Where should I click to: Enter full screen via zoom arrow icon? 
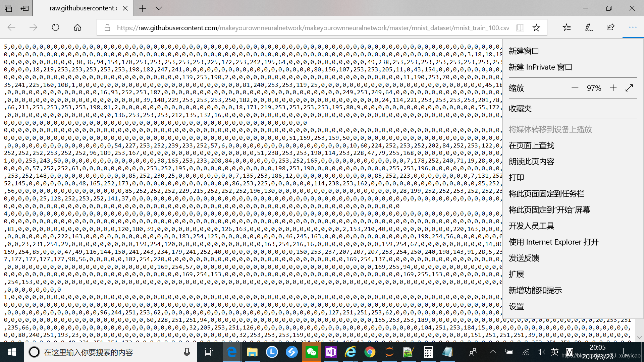tap(629, 88)
